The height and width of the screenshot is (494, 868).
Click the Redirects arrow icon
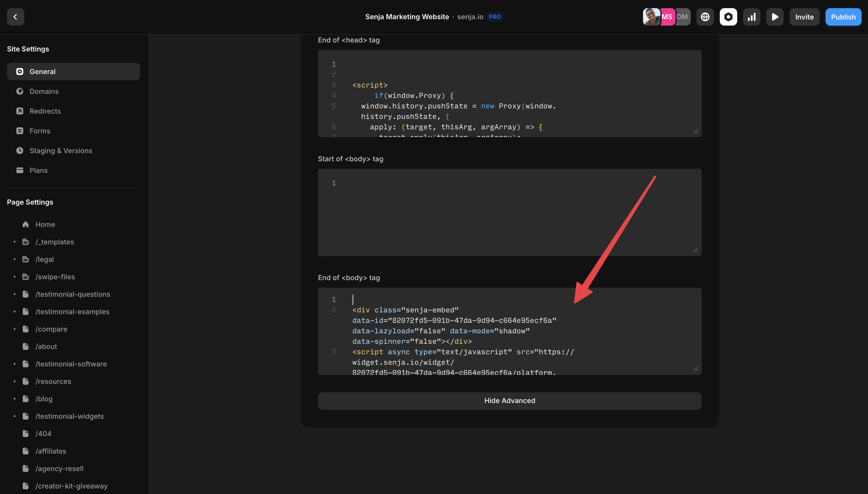20,111
